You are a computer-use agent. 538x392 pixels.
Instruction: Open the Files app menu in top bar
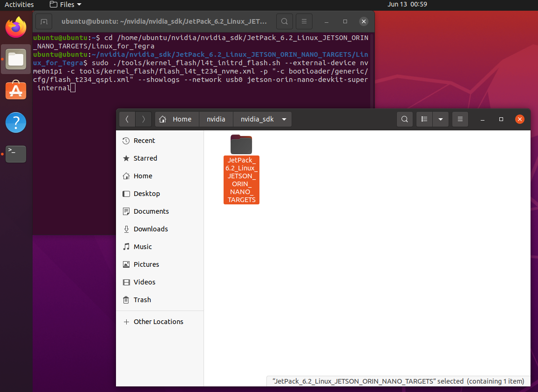(66, 5)
